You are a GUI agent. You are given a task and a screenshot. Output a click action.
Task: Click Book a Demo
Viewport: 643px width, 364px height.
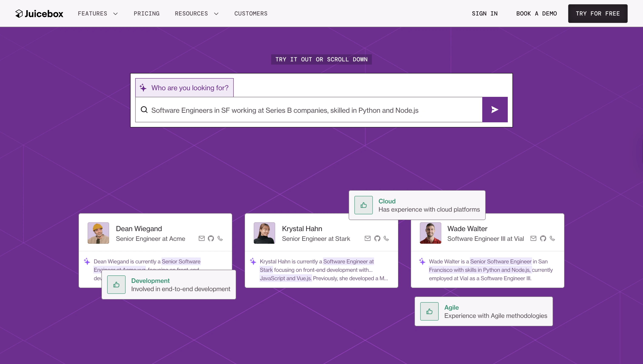[536, 14]
